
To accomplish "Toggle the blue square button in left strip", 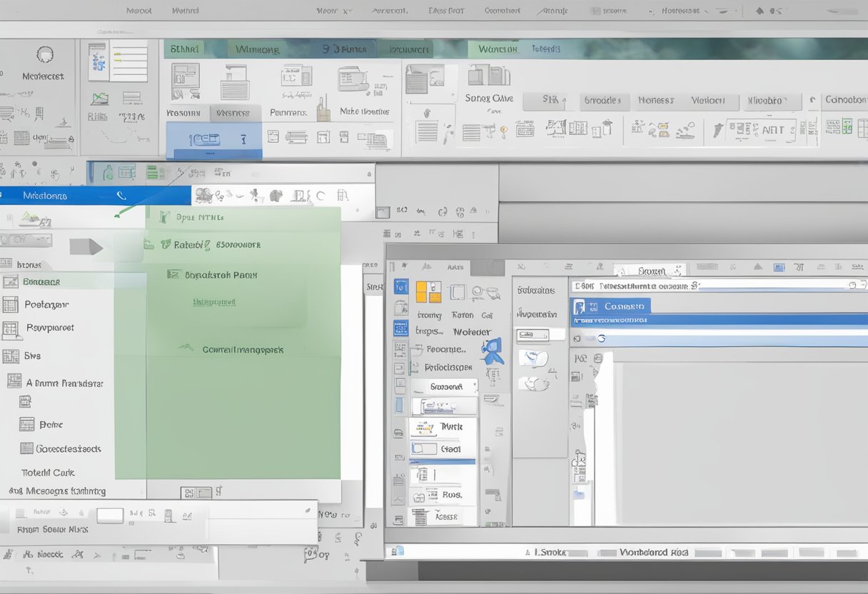I will [x=400, y=287].
